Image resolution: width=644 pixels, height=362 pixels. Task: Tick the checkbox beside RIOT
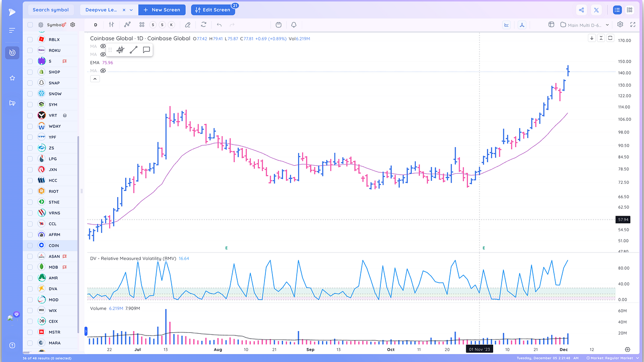pyautogui.click(x=30, y=191)
